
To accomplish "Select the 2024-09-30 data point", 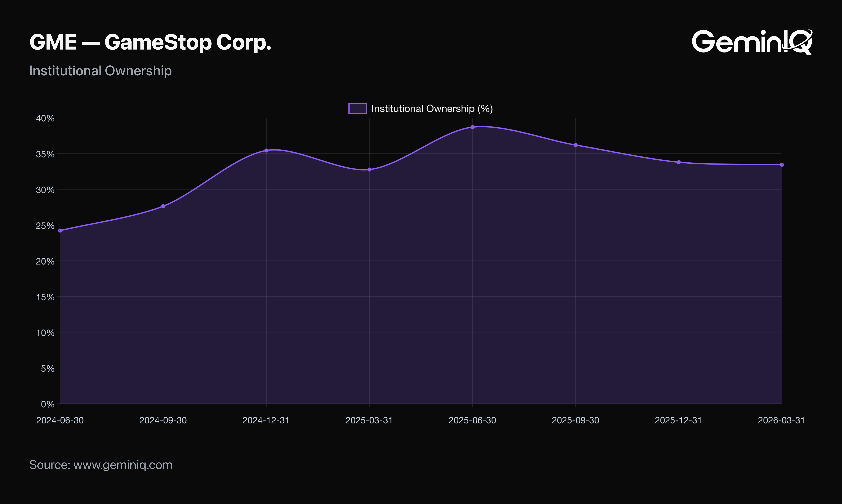I will 163,206.
